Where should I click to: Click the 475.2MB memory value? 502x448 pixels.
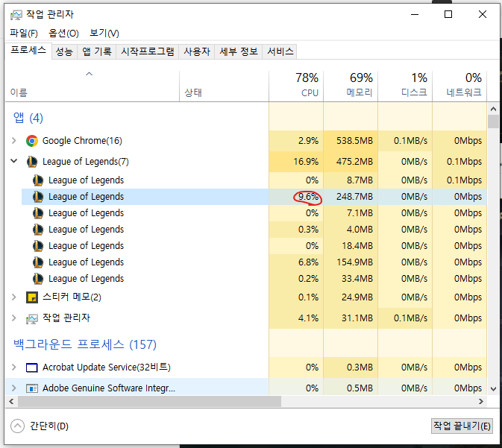[x=354, y=162]
